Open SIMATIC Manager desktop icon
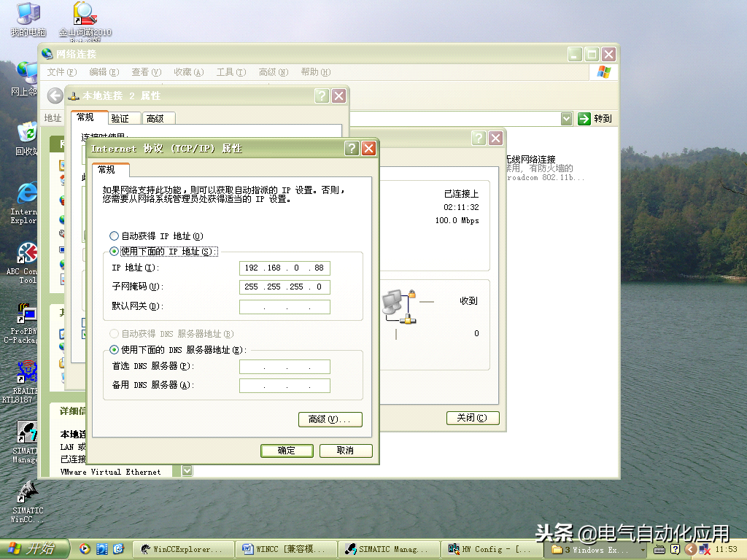The height and width of the screenshot is (560, 747). click(x=25, y=443)
